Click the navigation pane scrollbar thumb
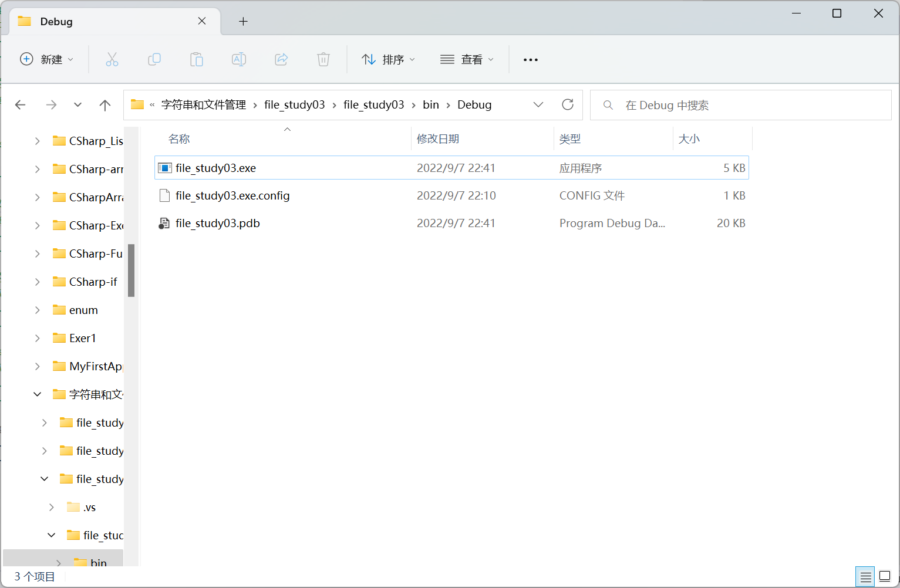 click(x=132, y=271)
